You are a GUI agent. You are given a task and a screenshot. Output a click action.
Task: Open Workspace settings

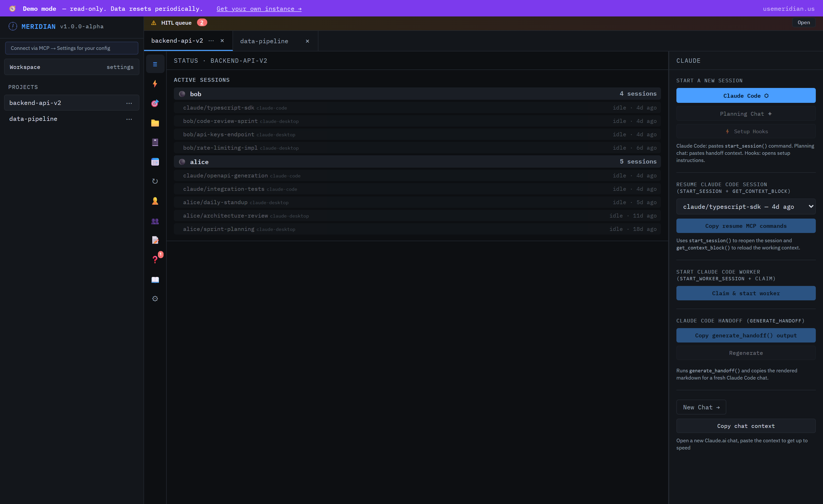[72, 67]
